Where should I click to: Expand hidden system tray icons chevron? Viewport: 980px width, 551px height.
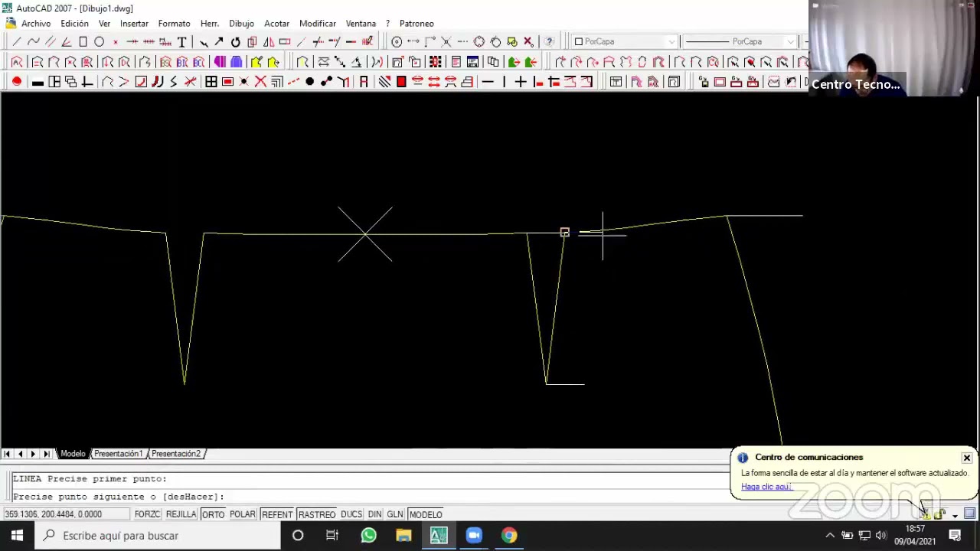(x=830, y=536)
